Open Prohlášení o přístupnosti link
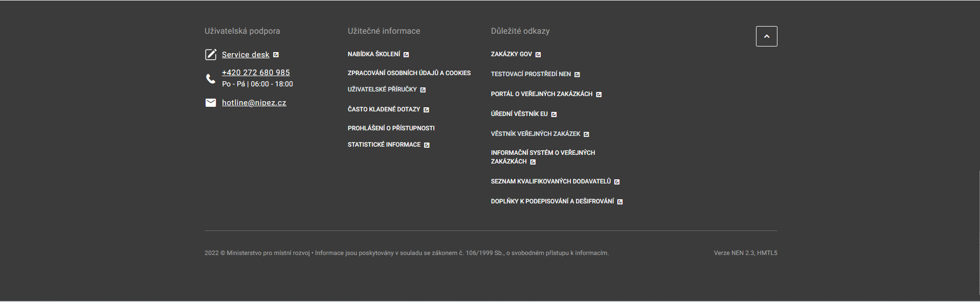The width and height of the screenshot is (980, 302). point(391,128)
